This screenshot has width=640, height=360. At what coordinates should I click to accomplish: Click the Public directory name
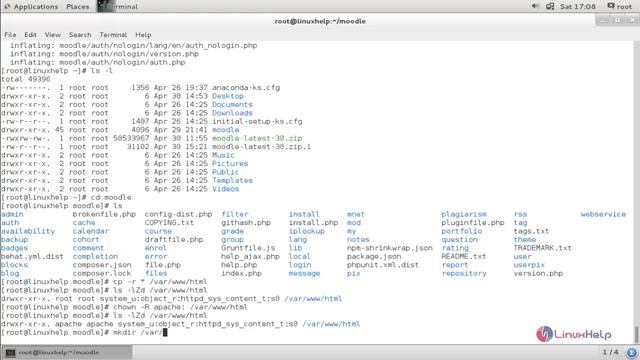click(225, 172)
